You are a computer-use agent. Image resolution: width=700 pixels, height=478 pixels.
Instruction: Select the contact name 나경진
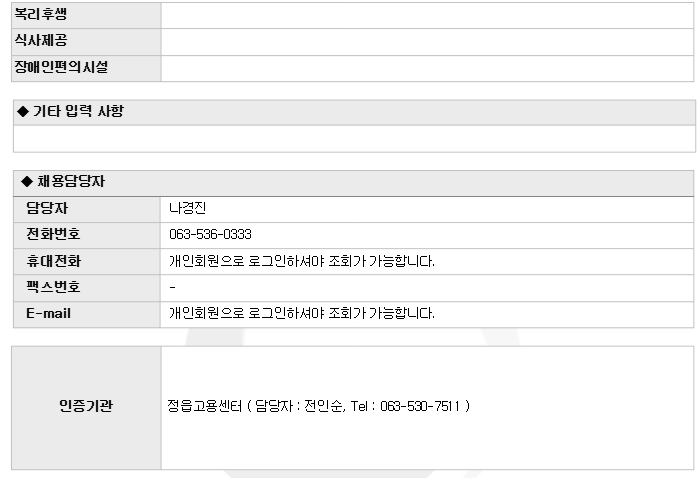[x=187, y=208]
